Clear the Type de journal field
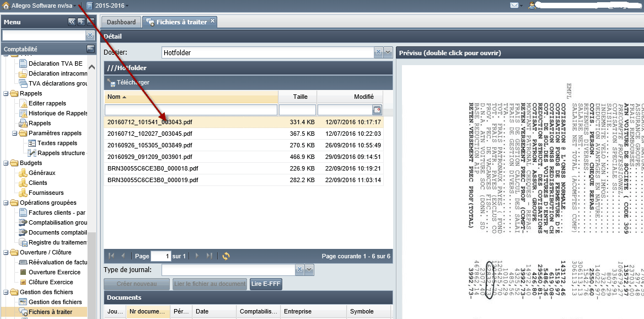This screenshot has width=644, height=319. click(x=300, y=270)
